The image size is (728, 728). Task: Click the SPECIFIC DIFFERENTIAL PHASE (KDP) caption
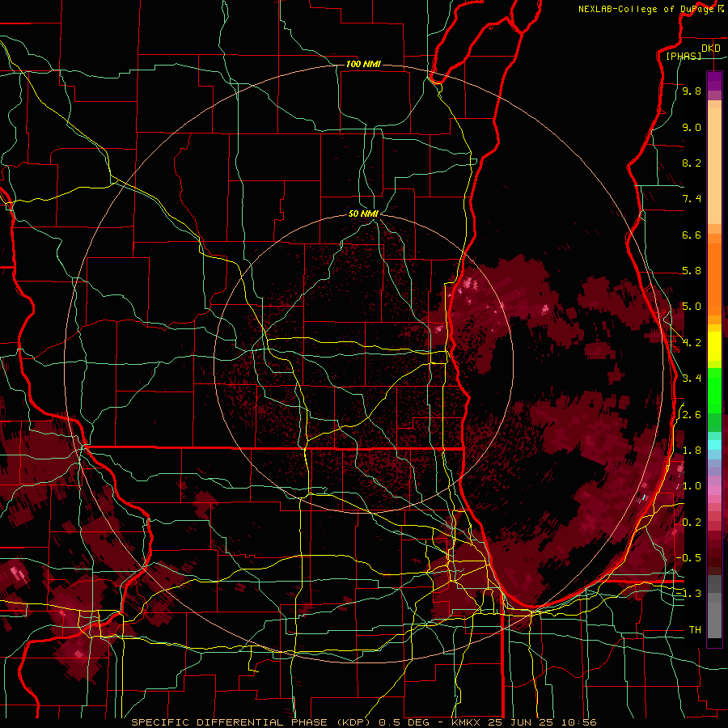click(x=252, y=722)
